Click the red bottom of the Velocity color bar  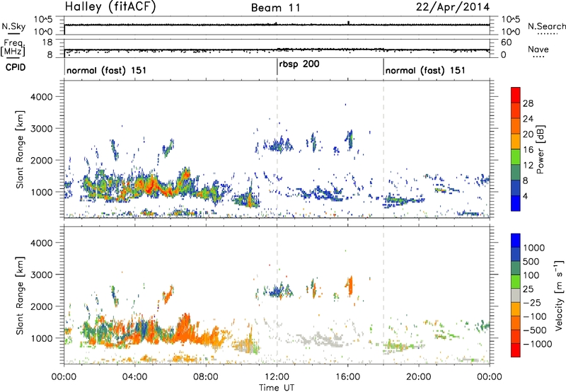[x=516, y=352]
